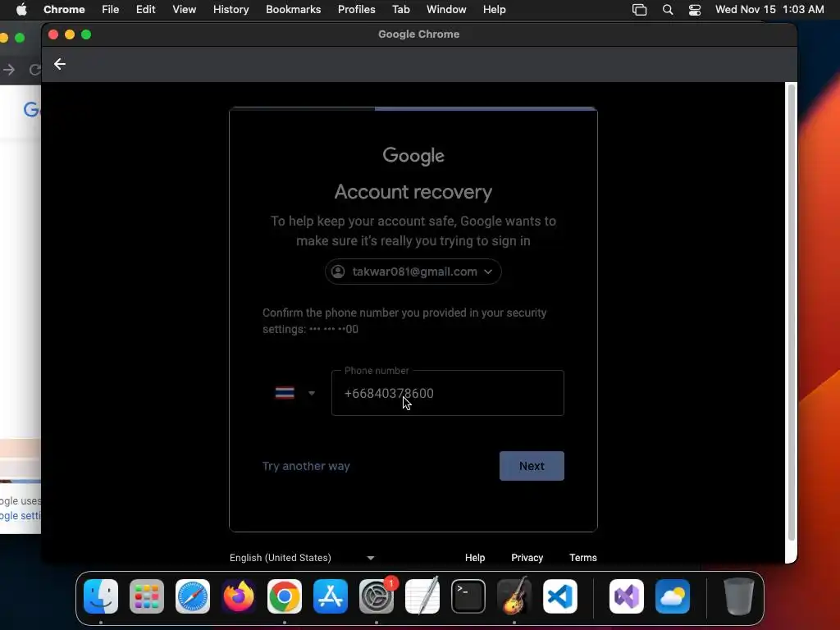The image size is (840, 630).
Task: Open the Profiles menu
Action: pyautogui.click(x=356, y=9)
